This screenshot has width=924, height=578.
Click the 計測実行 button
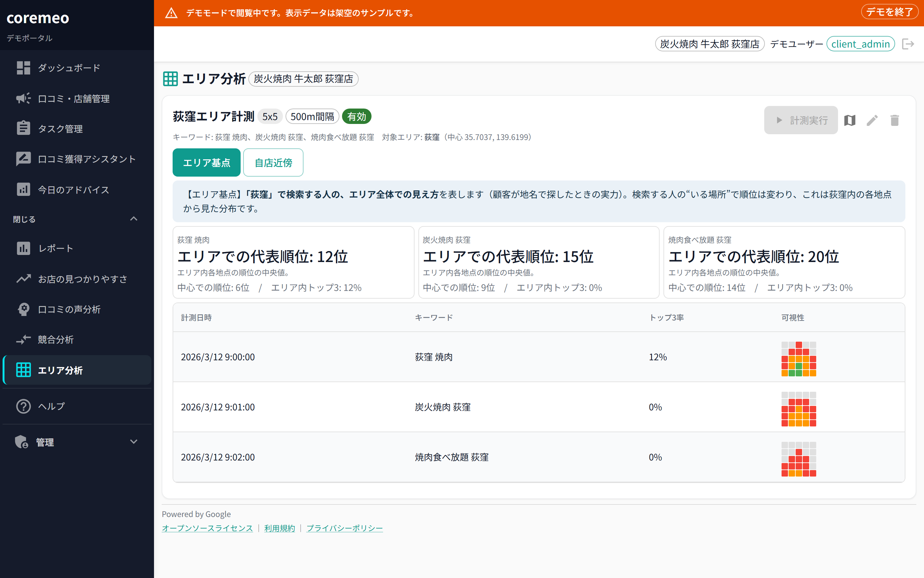click(801, 120)
